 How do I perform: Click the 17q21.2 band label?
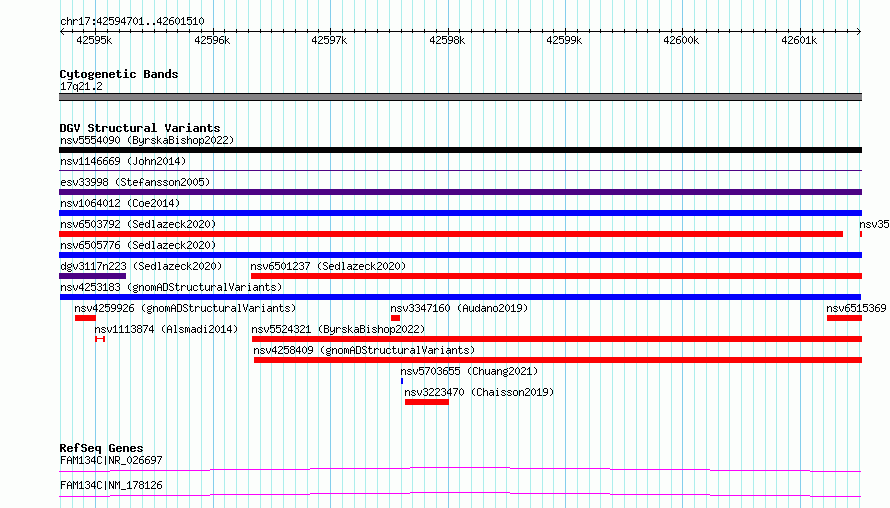pyautogui.click(x=81, y=86)
